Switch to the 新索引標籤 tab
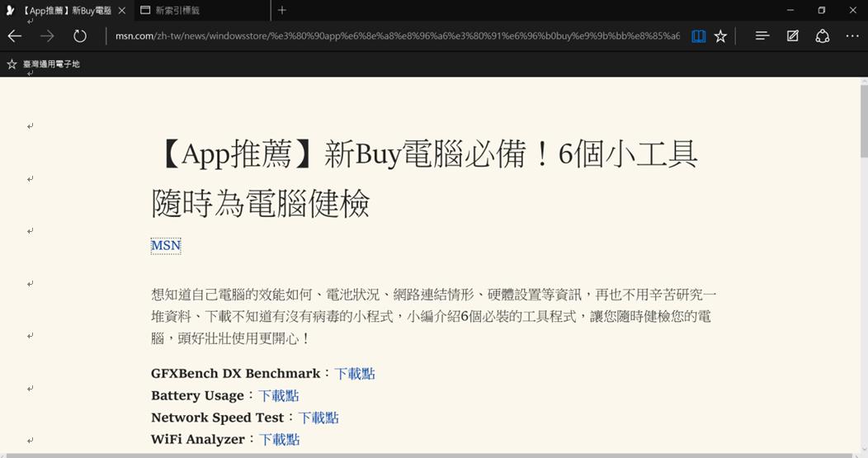The width and height of the screenshot is (868, 458). [202, 10]
